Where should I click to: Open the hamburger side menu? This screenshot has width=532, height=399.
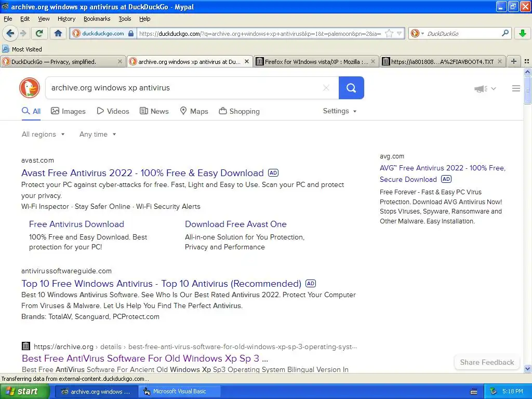click(516, 88)
